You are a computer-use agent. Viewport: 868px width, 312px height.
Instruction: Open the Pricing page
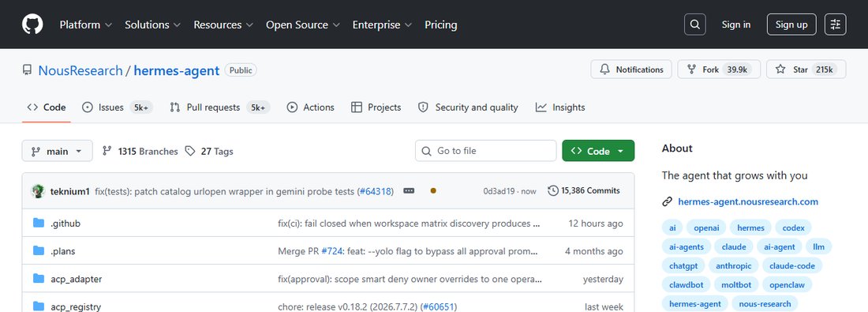(440, 25)
